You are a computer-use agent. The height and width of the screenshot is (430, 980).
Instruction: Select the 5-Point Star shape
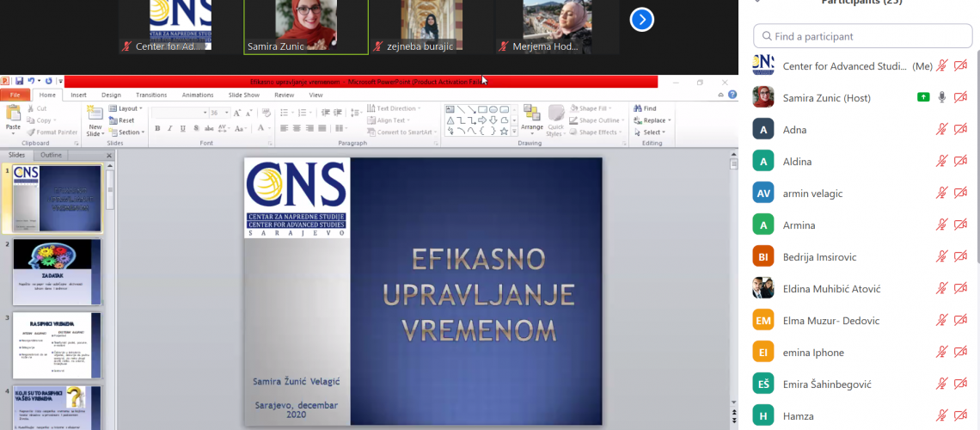[x=504, y=132]
